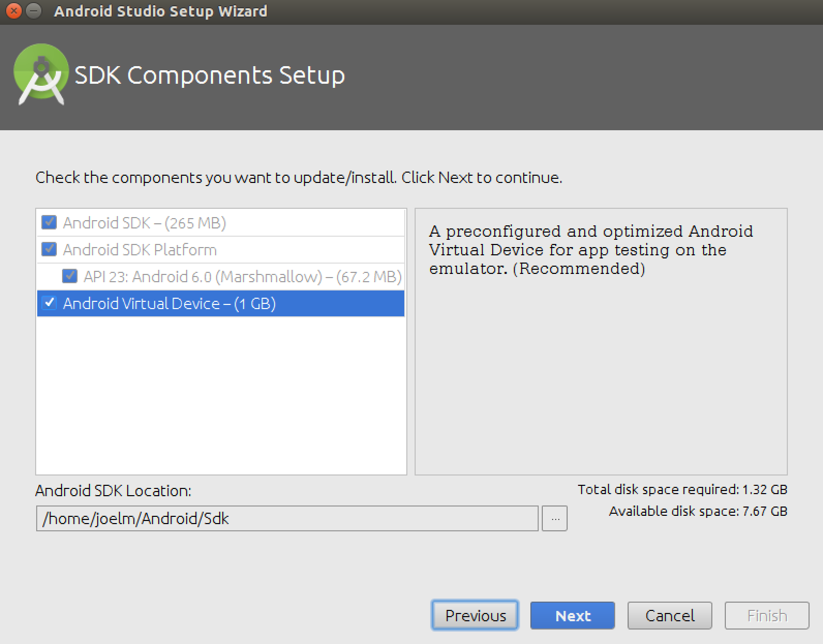Image resolution: width=823 pixels, height=644 pixels.
Task: Click the Android Studio logo icon
Action: [41, 75]
